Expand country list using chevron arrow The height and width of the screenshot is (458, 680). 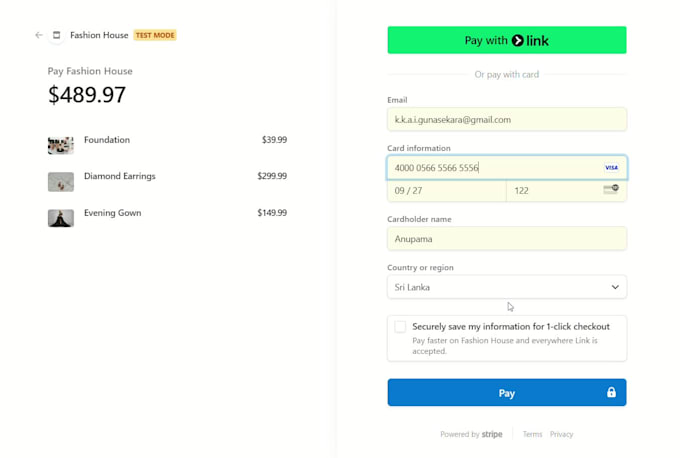coord(615,287)
